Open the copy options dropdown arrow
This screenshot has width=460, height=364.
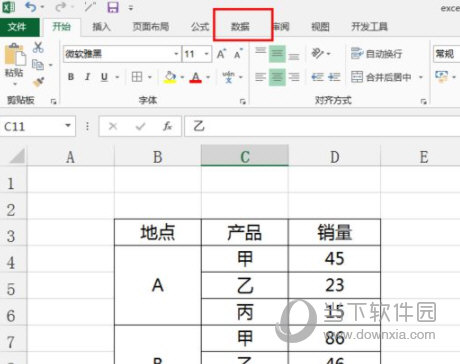51,65
